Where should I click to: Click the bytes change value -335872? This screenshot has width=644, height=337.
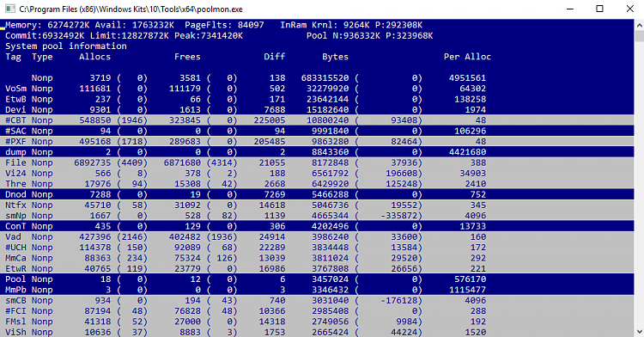click(x=398, y=216)
